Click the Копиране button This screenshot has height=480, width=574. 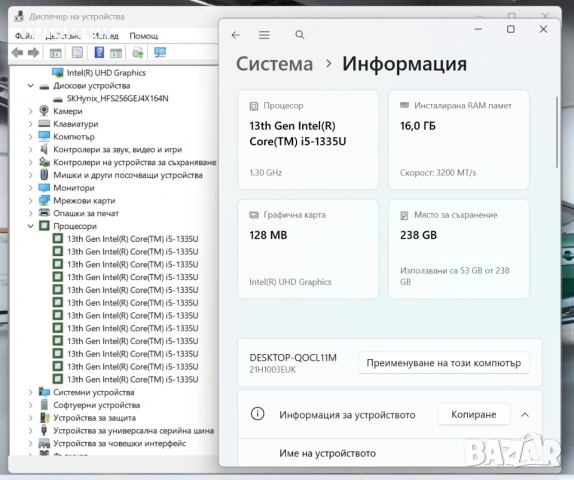point(474,414)
